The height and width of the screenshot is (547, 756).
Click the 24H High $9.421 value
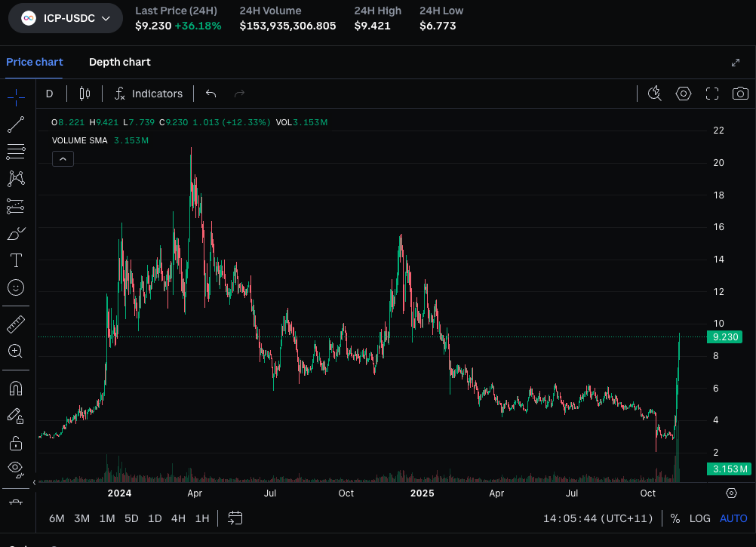(372, 26)
